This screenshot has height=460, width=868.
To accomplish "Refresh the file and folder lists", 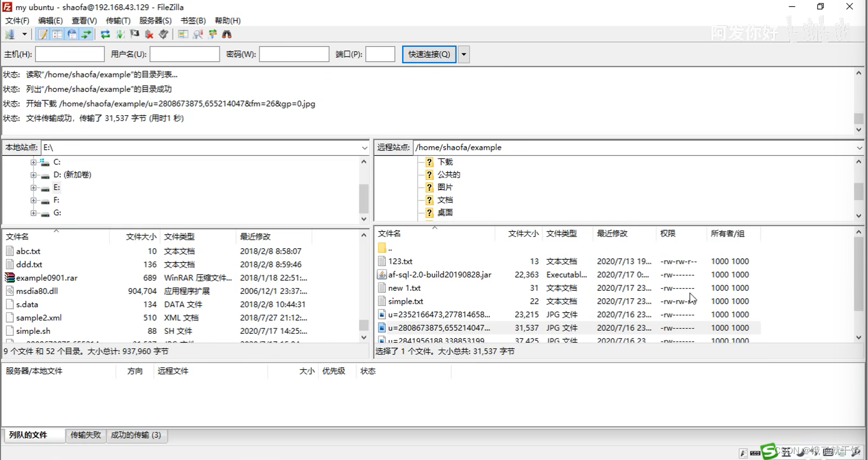I will pos(105,34).
